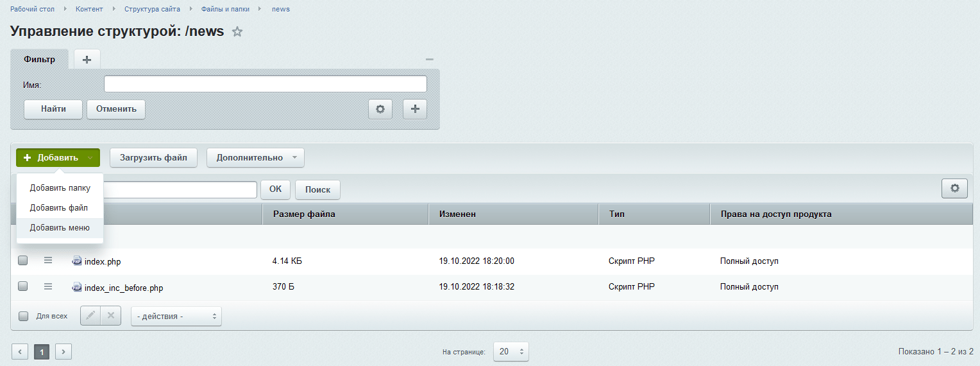This screenshot has width=980, height=366.
Task: Open the "- действия -" dropdown
Action: click(176, 316)
